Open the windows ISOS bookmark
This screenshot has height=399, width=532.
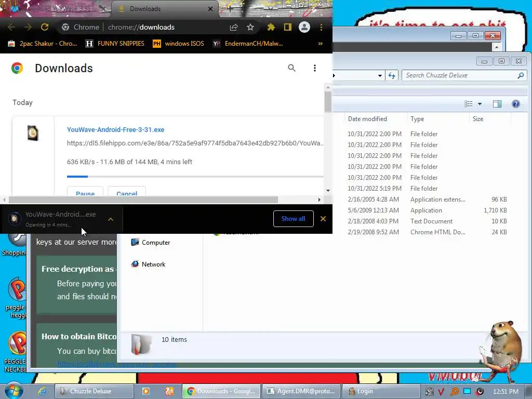point(179,44)
